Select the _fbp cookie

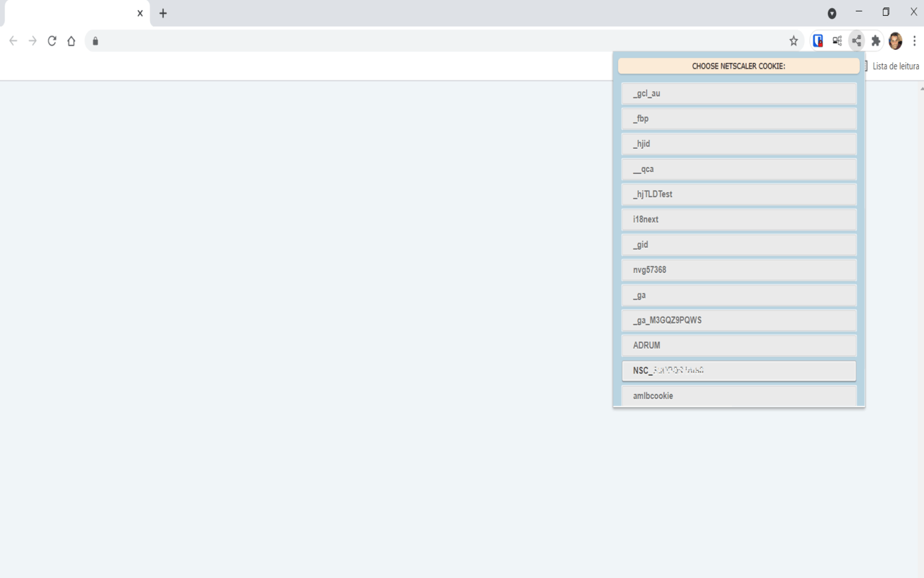[738, 118]
